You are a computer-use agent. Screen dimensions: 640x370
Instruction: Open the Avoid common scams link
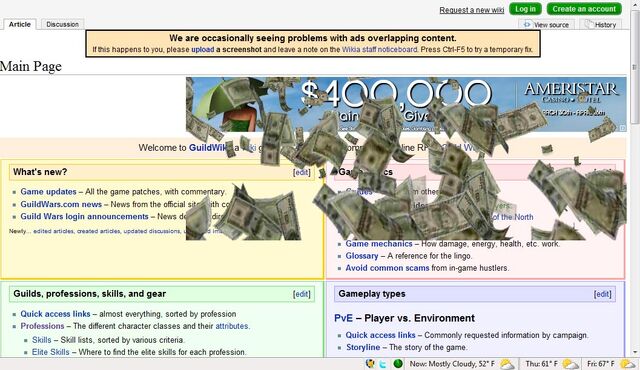pos(387,268)
